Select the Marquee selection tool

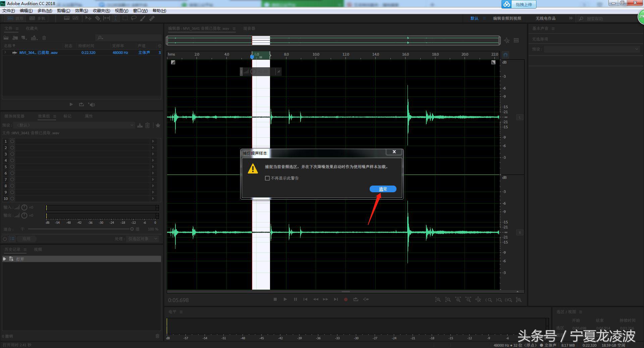coord(125,18)
